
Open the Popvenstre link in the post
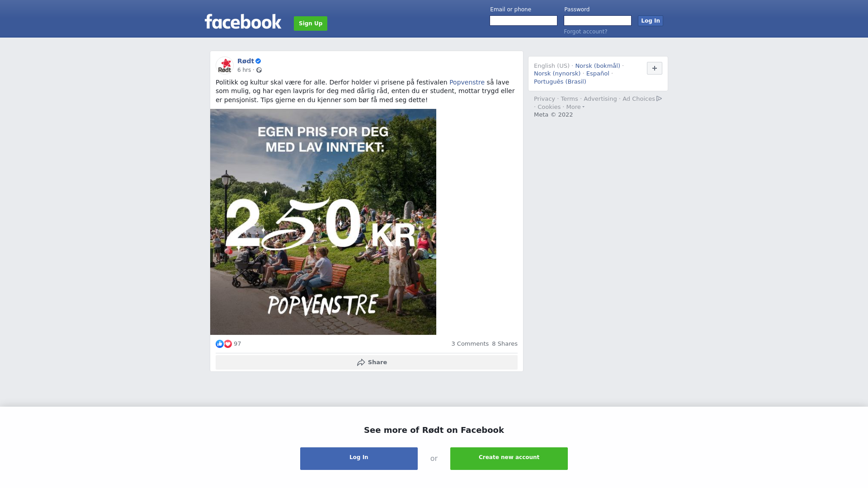click(467, 82)
